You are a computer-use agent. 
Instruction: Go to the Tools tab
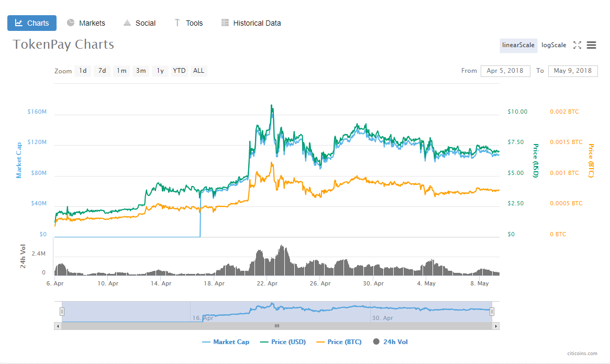tap(188, 23)
